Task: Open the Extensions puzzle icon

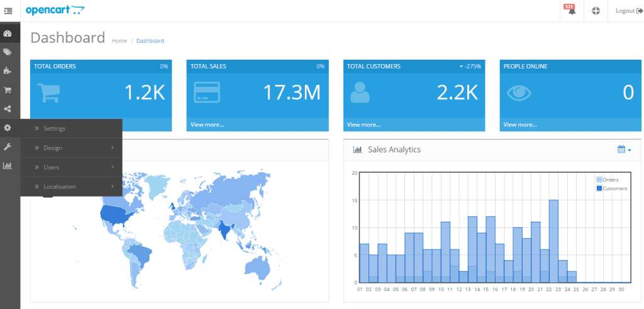Action: pos(8,71)
